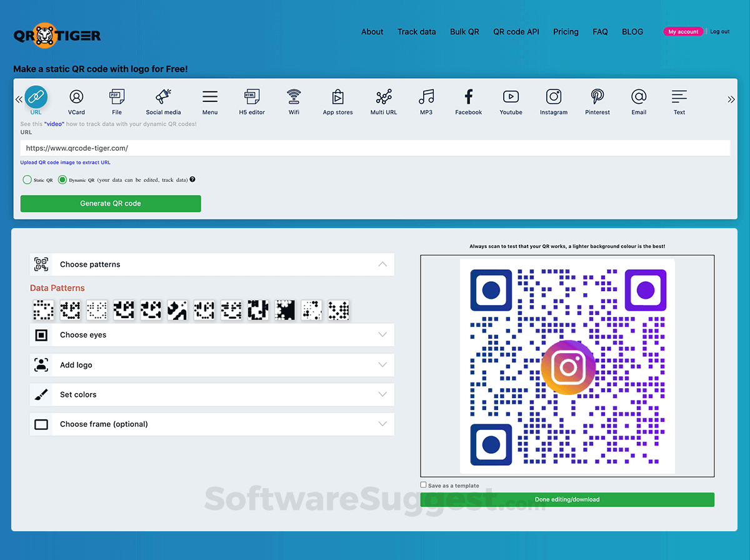The image size is (750, 560).
Task: Select the Youtube QR code type
Action: tap(511, 101)
